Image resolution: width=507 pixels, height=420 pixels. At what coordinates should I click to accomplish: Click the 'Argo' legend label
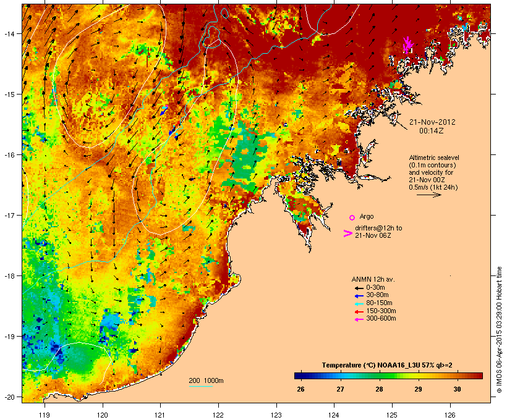click(x=367, y=216)
